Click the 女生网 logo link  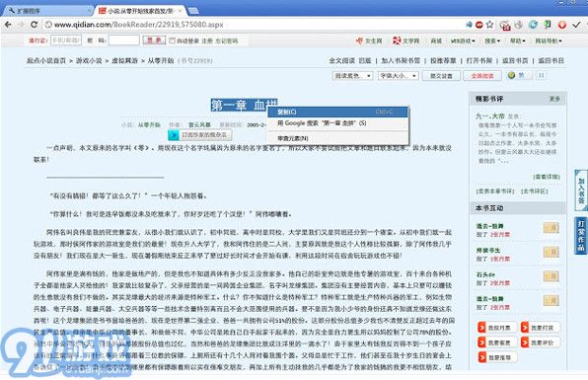point(369,40)
